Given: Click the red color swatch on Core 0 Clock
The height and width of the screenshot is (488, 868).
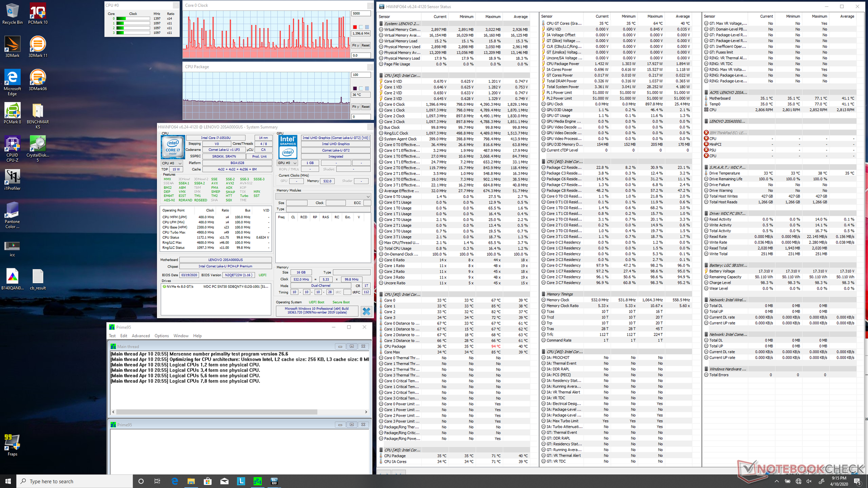Looking at the screenshot, I should coord(355,27).
